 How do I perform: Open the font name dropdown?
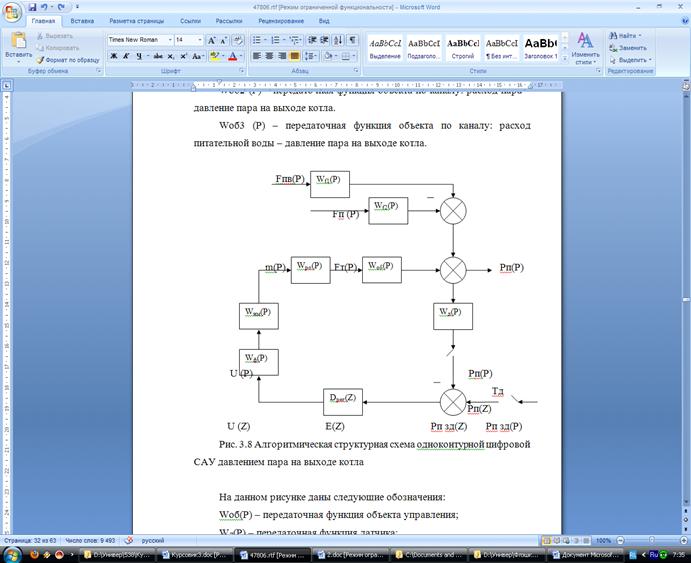[x=169, y=40]
